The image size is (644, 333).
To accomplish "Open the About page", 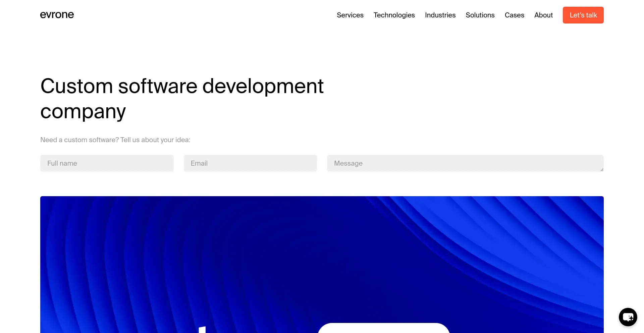I will pyautogui.click(x=543, y=15).
